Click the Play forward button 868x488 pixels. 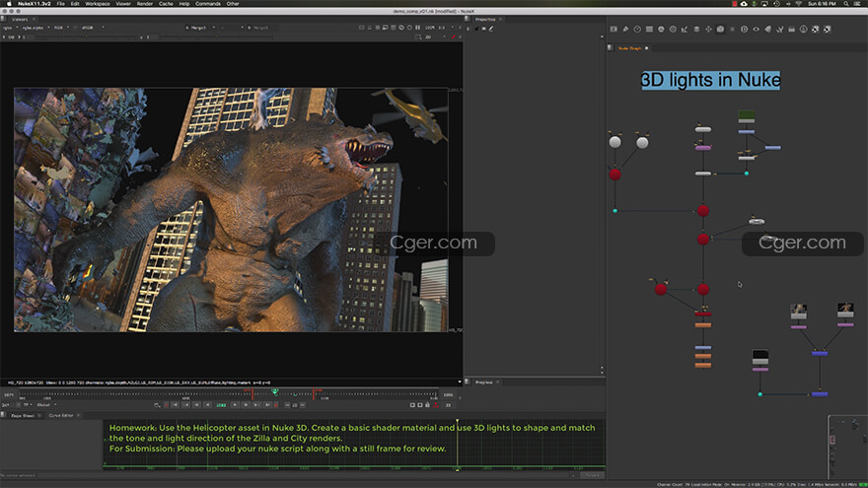(x=235, y=405)
